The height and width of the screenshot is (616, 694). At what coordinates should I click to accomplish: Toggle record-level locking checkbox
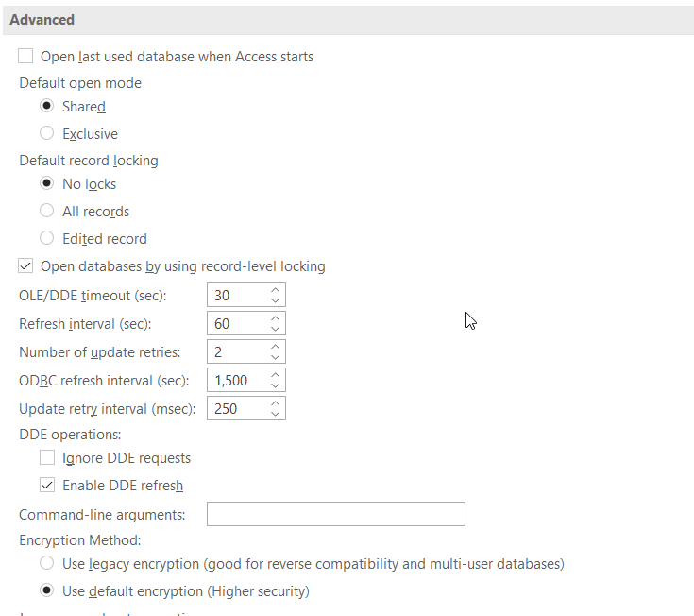26,266
